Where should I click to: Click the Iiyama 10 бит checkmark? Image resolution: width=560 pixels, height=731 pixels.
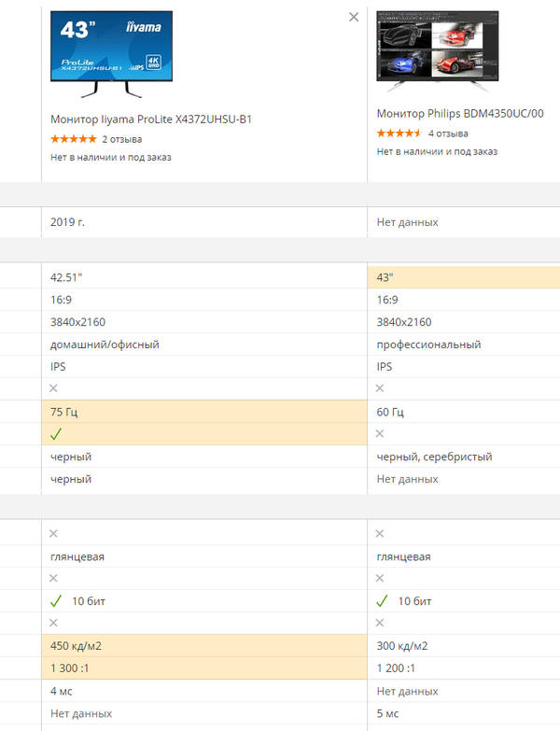(56, 601)
